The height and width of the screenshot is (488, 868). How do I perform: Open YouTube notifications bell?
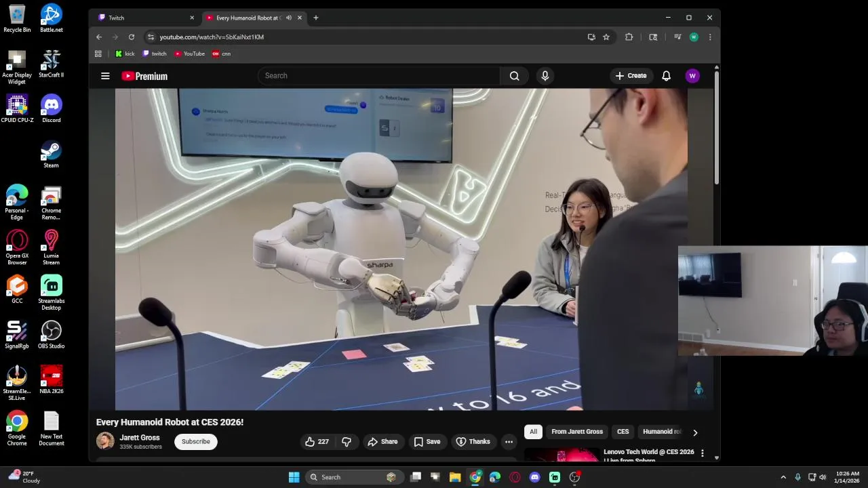pos(666,76)
